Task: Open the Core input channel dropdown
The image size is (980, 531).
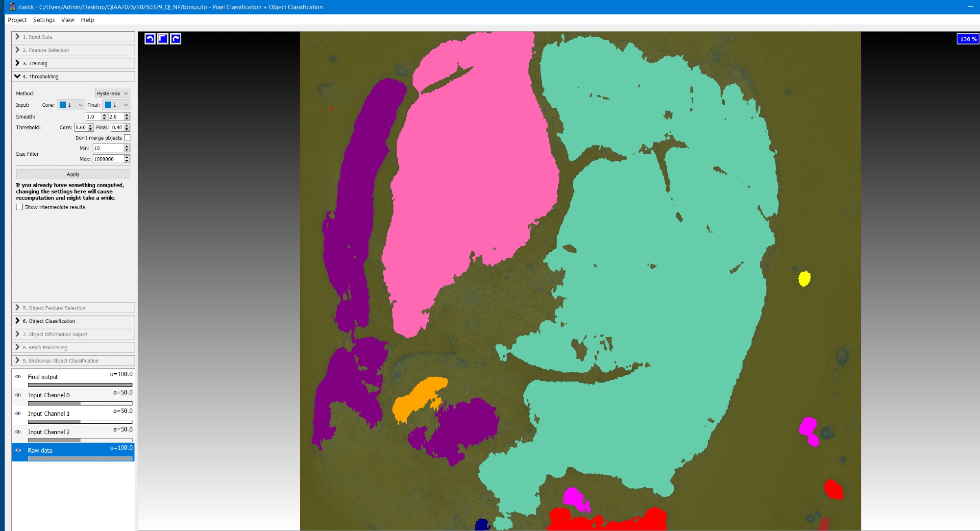Action: click(71, 105)
